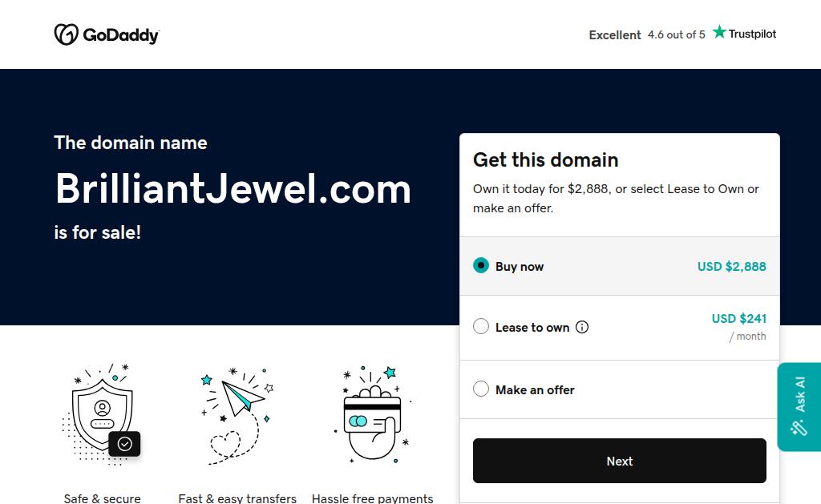Click the credit card payments illustration
Image resolution: width=821 pixels, height=504 pixels.
pos(372,414)
